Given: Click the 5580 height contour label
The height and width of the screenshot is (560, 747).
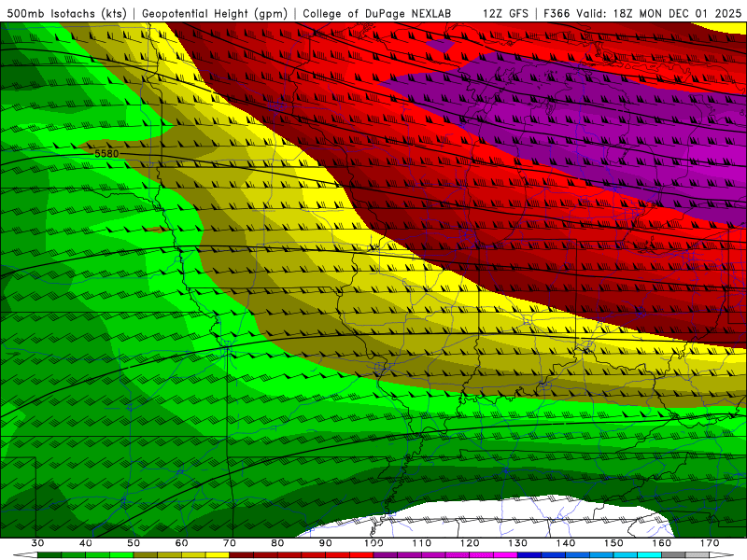Looking at the screenshot, I should tap(106, 153).
